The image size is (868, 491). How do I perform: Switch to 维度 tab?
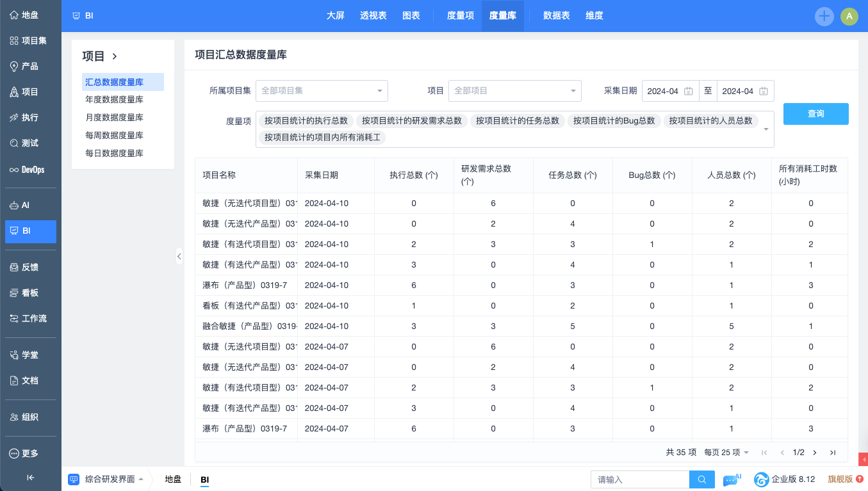[594, 16]
